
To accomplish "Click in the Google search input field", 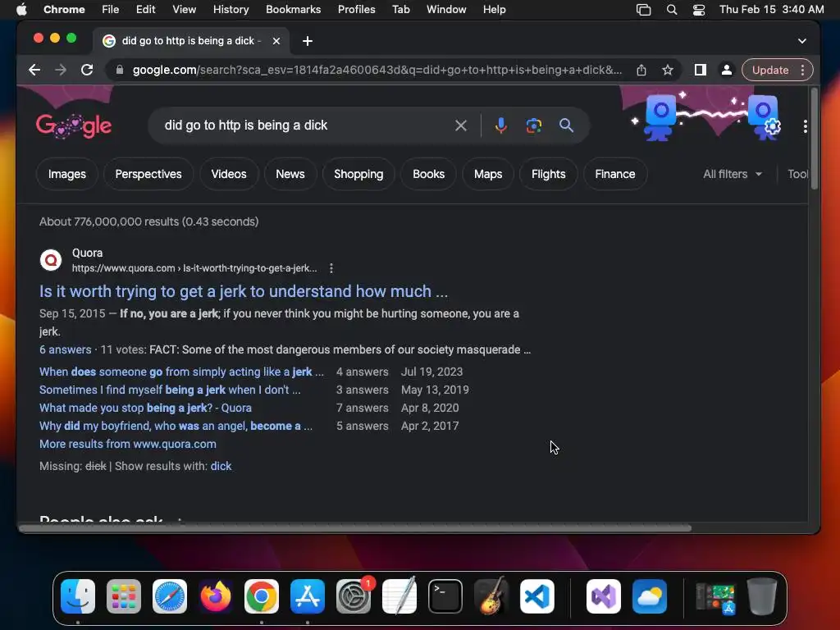I will coord(305,126).
